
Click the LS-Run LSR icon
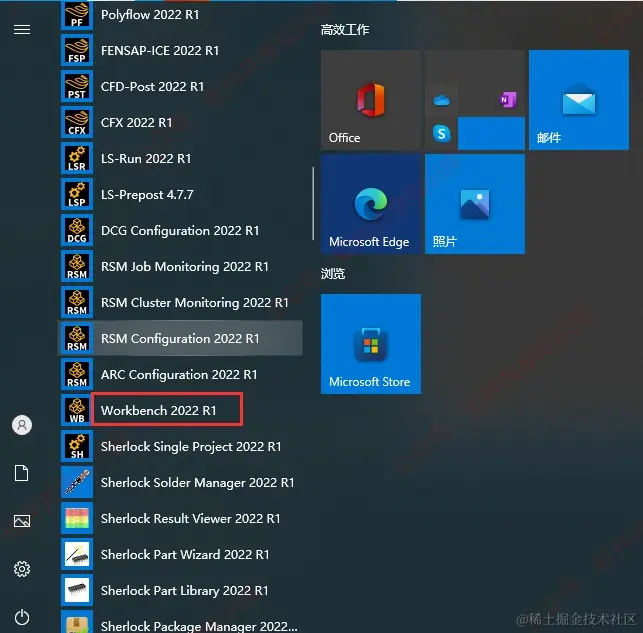pos(77,159)
